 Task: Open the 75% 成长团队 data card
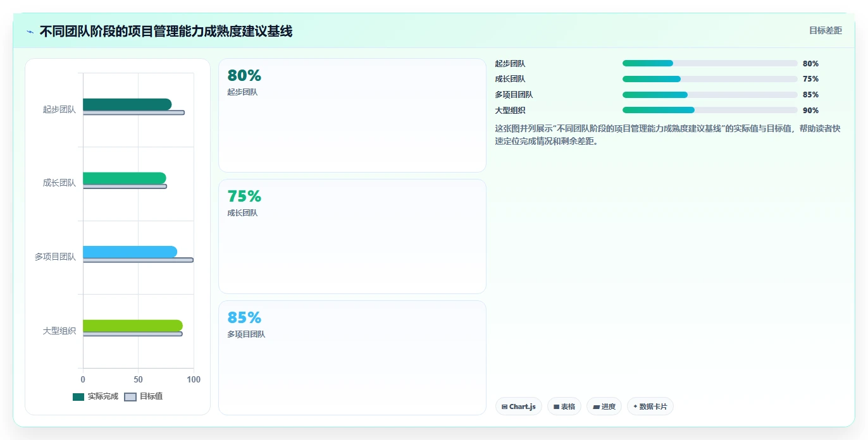click(x=352, y=236)
